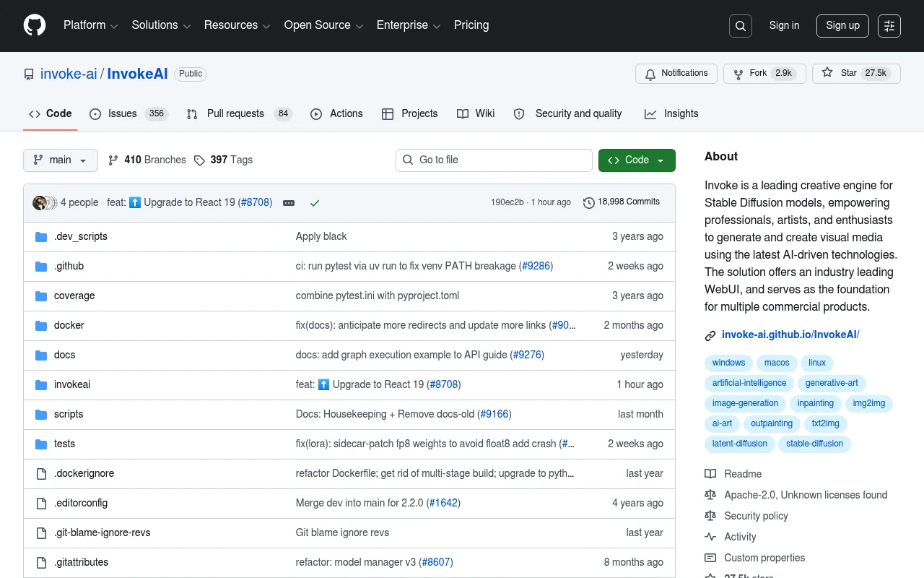Open the Pricing link
The height and width of the screenshot is (578, 924).
471,25
